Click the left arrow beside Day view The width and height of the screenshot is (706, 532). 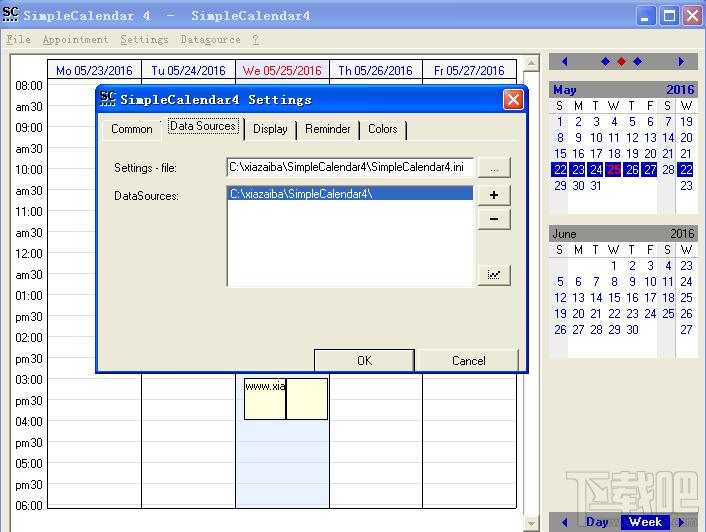point(565,522)
